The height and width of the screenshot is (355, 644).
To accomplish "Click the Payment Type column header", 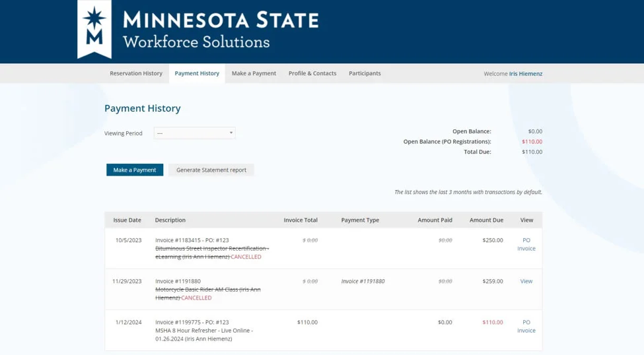I will point(360,220).
